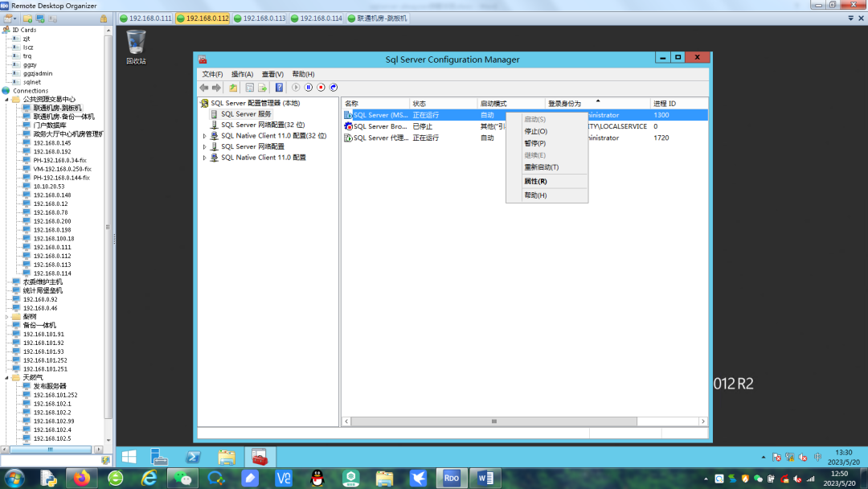868x489 pixels.
Task: Open PowerShell on remote taskbar
Action: click(x=193, y=457)
